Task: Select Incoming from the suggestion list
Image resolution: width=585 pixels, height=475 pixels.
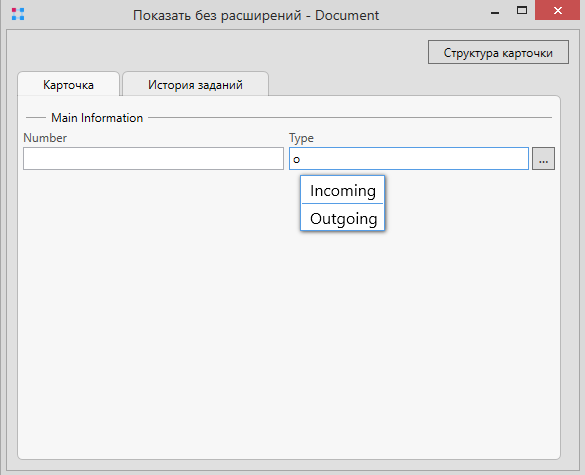Action: click(342, 190)
